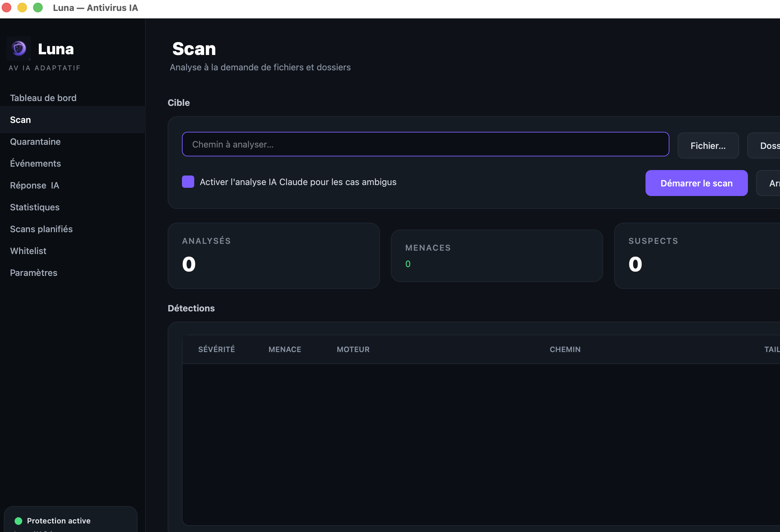Click Démarrer le scan button

tap(696, 183)
